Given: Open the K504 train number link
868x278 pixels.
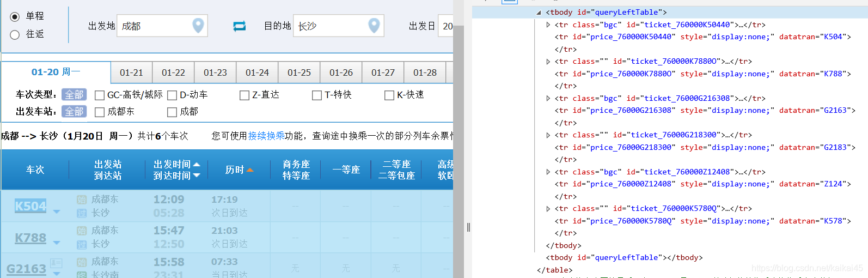Looking at the screenshot, I should coord(30,206).
